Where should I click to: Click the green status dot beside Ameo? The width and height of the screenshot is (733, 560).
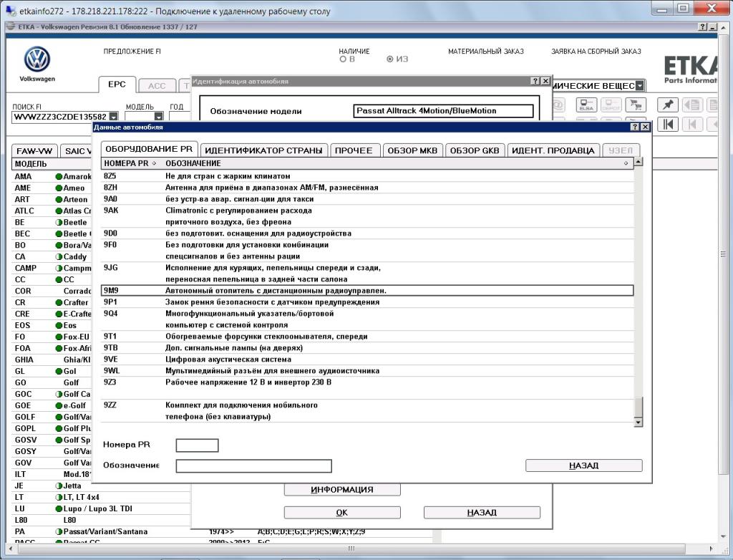point(59,188)
